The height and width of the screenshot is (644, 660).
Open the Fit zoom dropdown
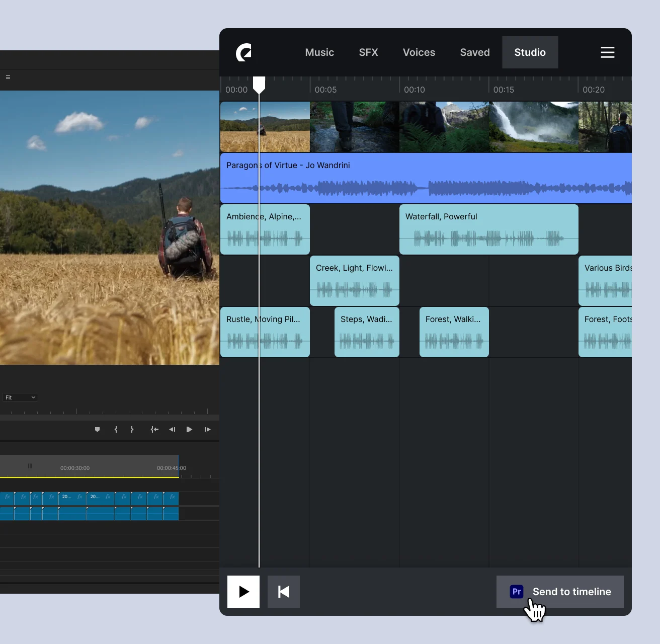tap(20, 397)
